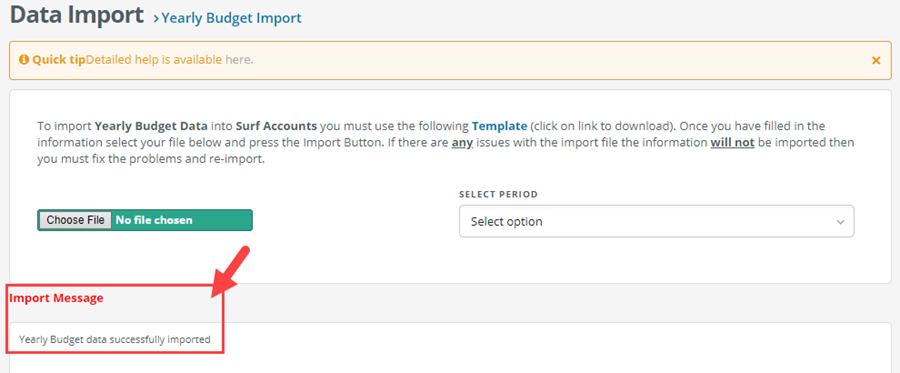Click the underlined 'will not' text

tap(732, 143)
